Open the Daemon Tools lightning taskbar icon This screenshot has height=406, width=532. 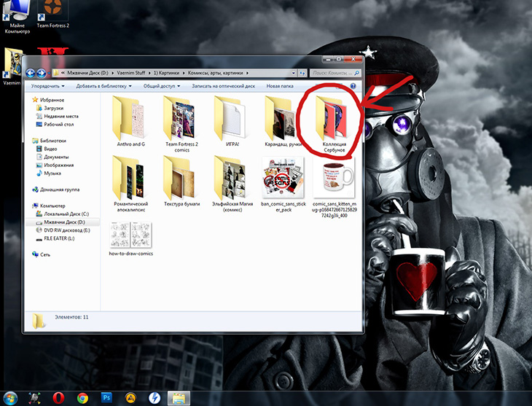[154, 398]
